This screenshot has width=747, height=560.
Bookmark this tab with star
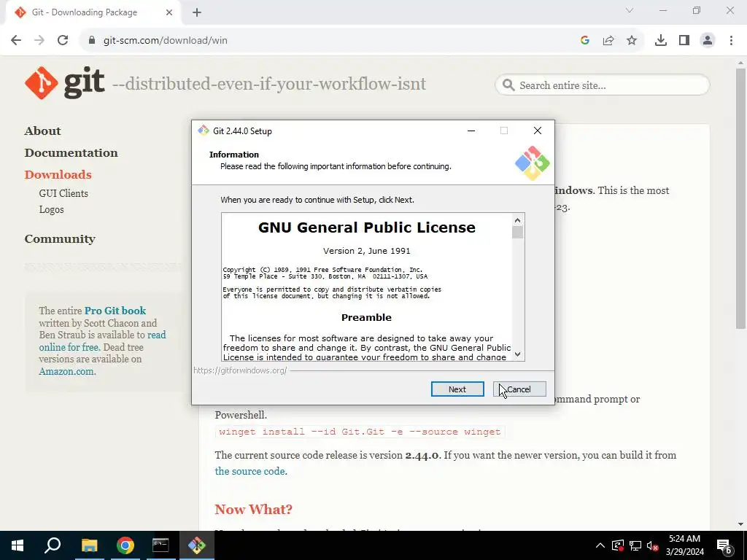[x=632, y=41]
